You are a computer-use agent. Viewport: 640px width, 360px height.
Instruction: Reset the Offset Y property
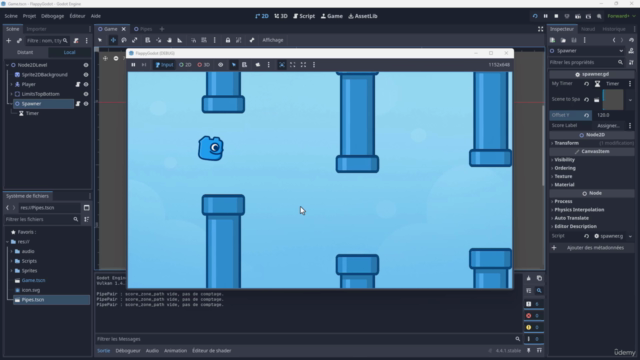tap(586, 115)
